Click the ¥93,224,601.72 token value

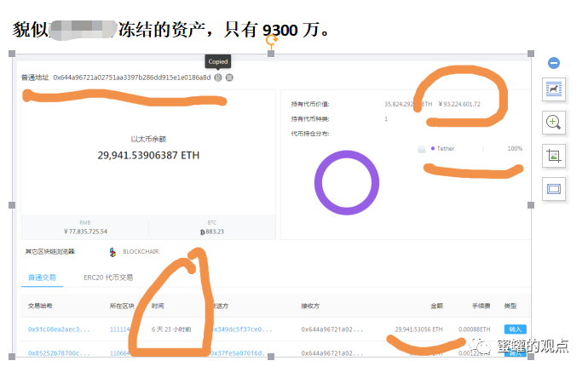pos(459,104)
